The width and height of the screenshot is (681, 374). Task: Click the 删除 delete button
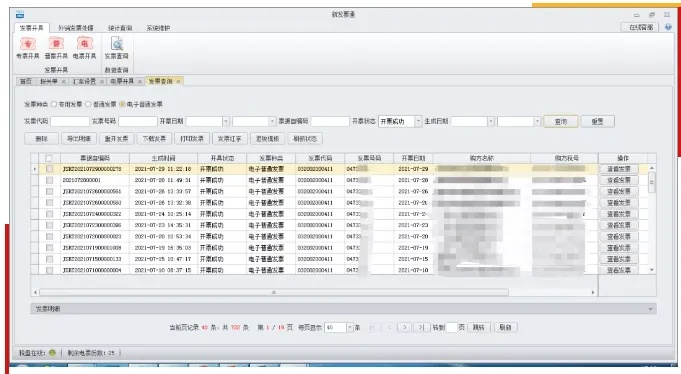42,139
